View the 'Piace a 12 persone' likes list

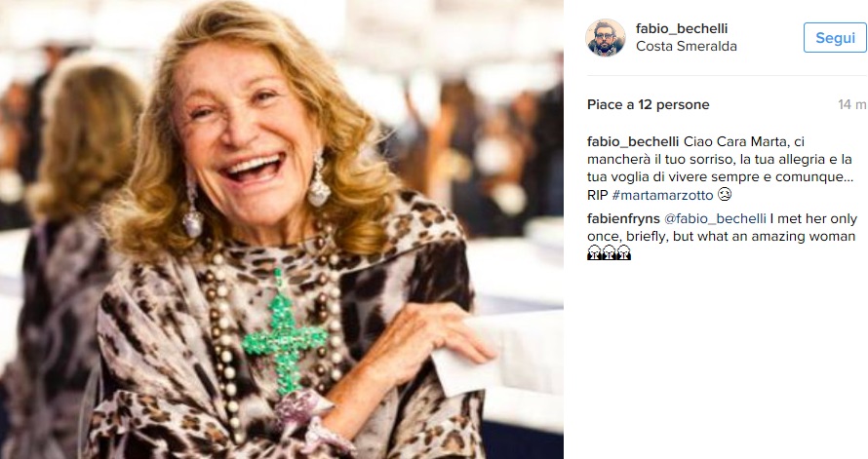[649, 104]
